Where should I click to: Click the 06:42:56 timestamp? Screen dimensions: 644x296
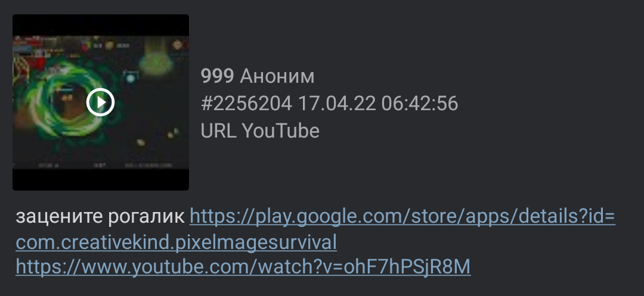(419, 103)
